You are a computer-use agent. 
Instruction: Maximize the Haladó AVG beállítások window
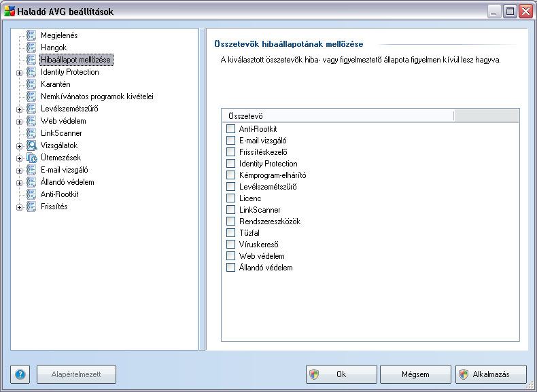pos(510,12)
